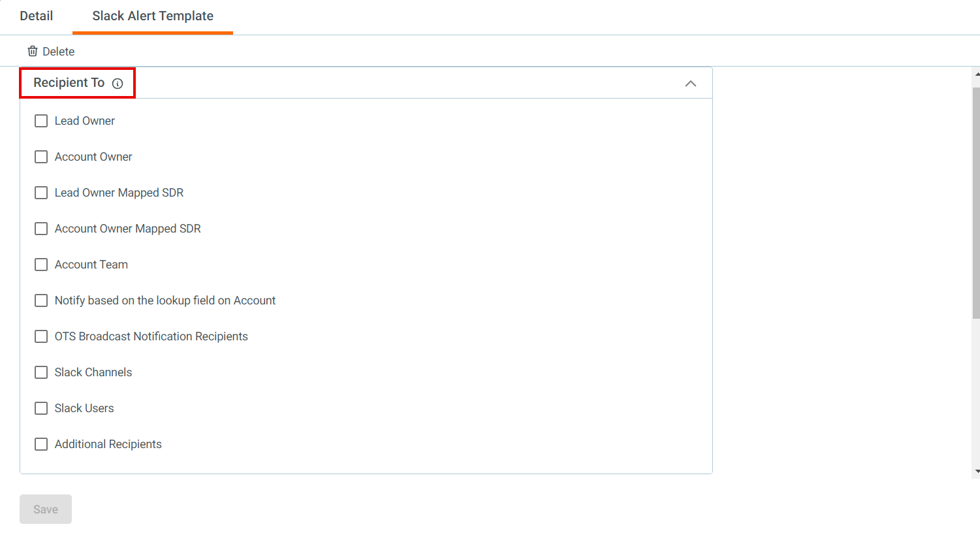Click the Account Team label text
The width and height of the screenshot is (980, 533).
pos(91,265)
